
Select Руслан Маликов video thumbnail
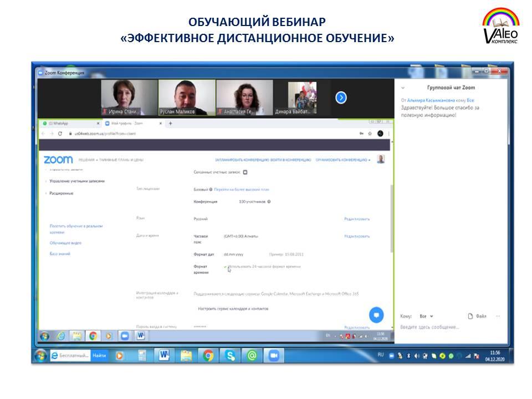tap(187, 98)
